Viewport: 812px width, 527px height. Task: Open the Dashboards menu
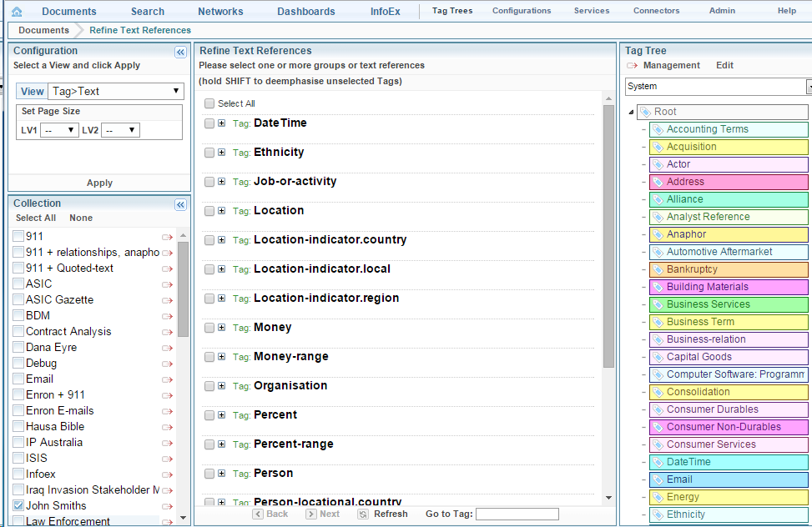point(305,12)
